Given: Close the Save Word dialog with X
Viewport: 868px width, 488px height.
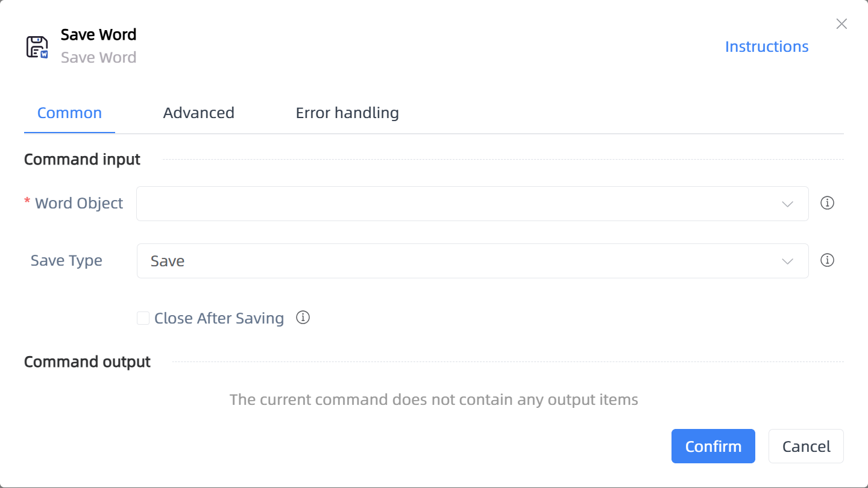Looking at the screenshot, I should point(841,24).
